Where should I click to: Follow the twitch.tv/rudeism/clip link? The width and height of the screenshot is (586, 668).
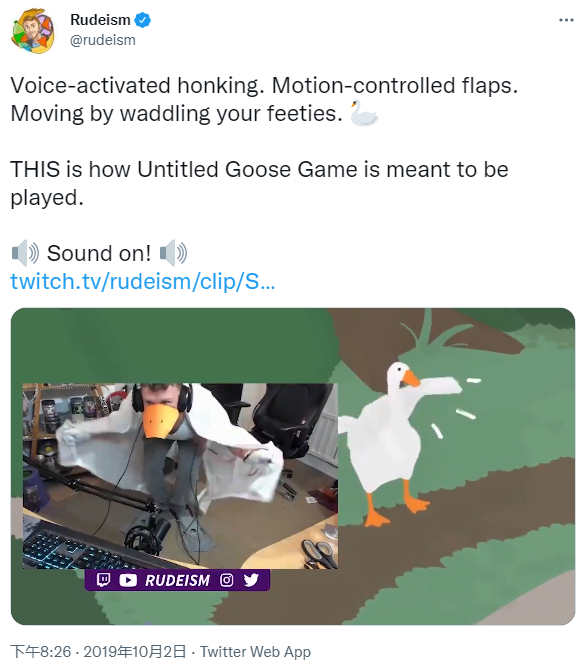pyautogui.click(x=143, y=281)
